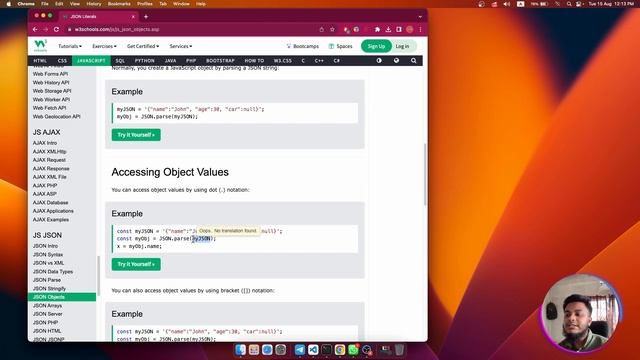Open the Chrome three-dot menu
Image resolution: width=640 pixels, height=360 pixels.
click(420, 29)
